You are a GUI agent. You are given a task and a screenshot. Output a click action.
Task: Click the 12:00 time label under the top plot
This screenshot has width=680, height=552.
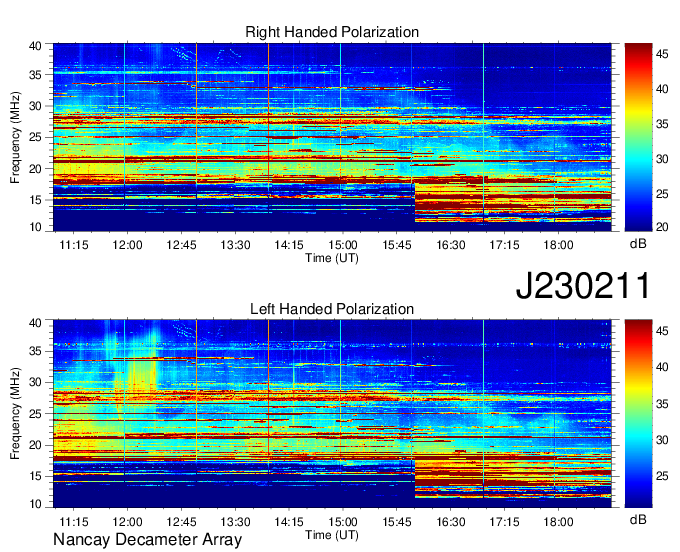[128, 245]
